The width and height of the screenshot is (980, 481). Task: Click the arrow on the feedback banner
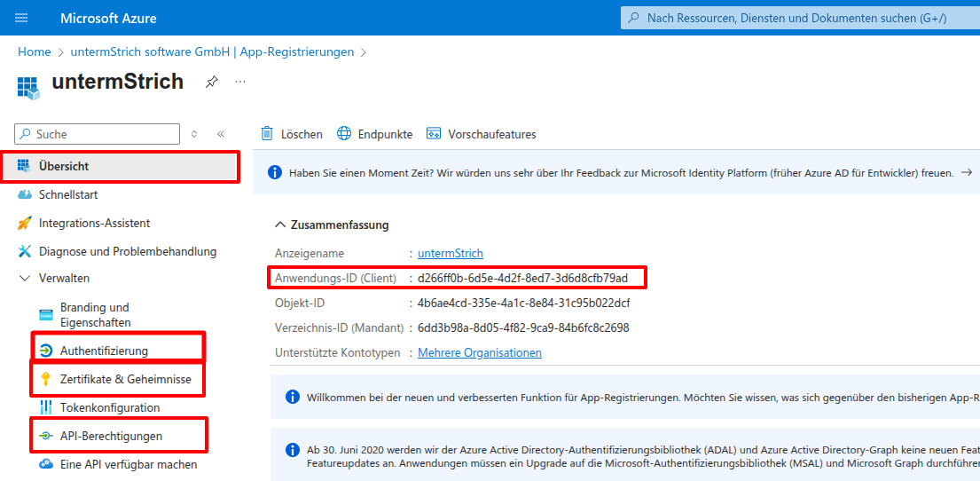tap(967, 172)
